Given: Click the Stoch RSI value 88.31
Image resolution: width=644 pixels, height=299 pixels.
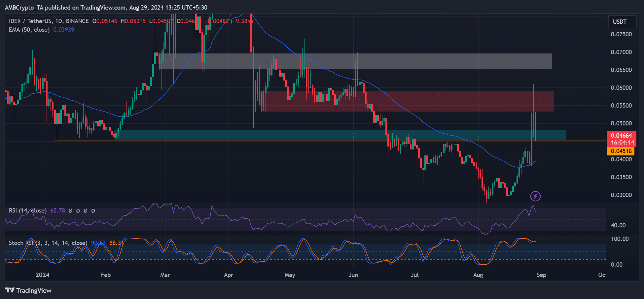Looking at the screenshot, I should (x=117, y=243).
